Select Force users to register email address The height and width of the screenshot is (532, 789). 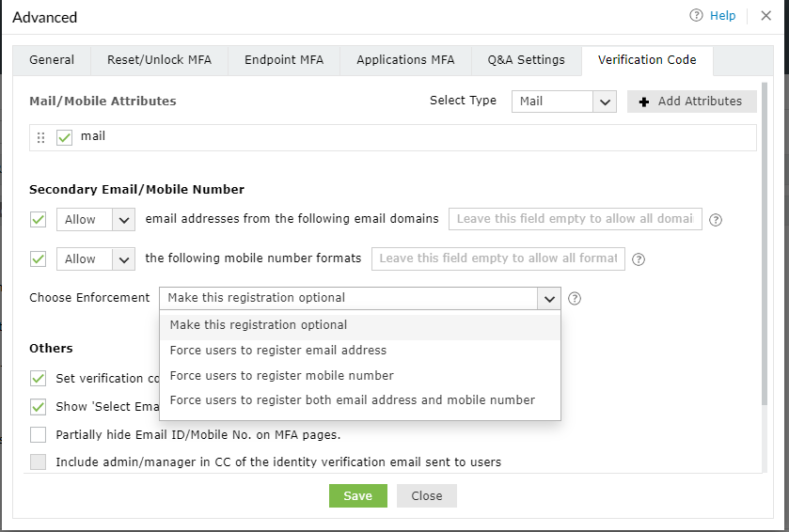click(278, 351)
